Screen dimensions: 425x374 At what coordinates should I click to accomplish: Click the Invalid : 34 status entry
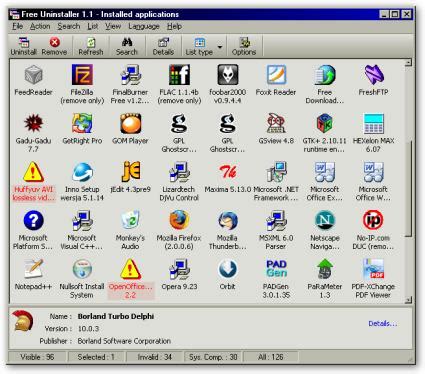pos(155,357)
